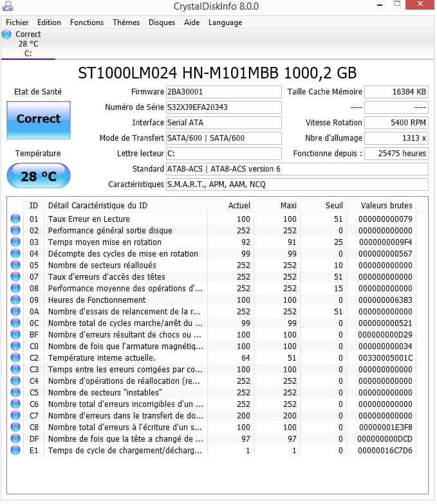Click status orb for ID 07 row

coord(15,276)
